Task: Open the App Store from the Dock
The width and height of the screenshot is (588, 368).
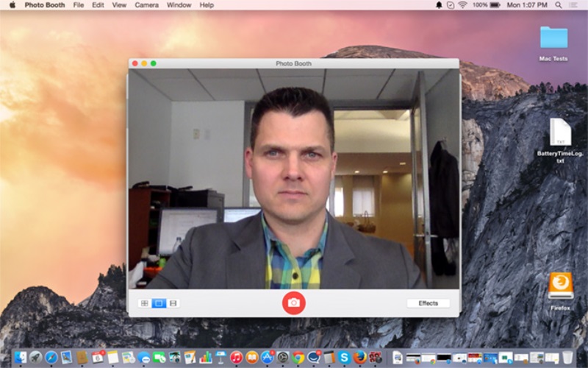Action: tap(268, 357)
